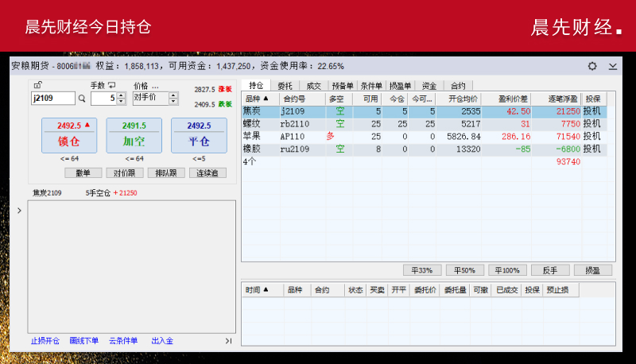Switch to the 委托 tab
Screen dimensions: 636x364
[x=285, y=86]
